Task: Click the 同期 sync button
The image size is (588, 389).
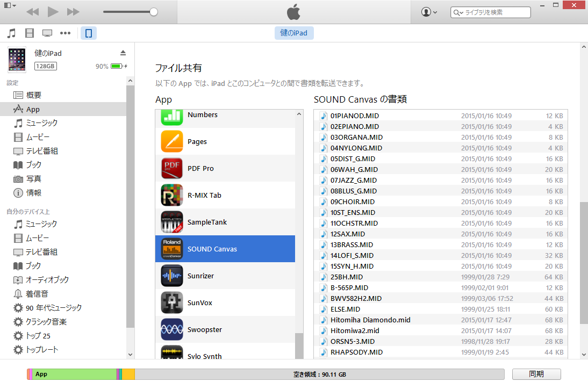Action: click(x=536, y=374)
